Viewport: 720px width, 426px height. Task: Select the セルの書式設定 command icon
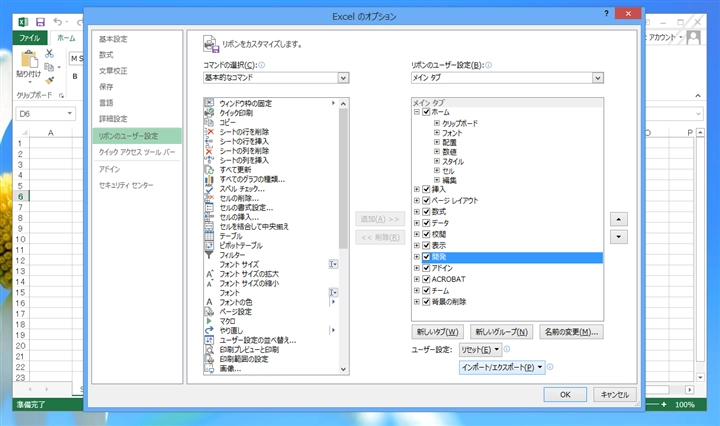pyautogui.click(x=209, y=207)
